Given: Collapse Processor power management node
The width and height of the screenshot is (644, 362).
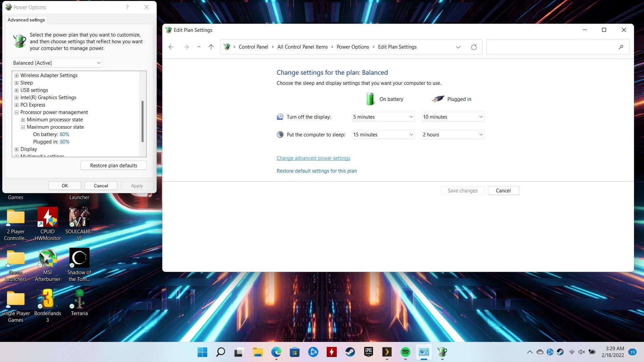Looking at the screenshot, I should (16, 112).
